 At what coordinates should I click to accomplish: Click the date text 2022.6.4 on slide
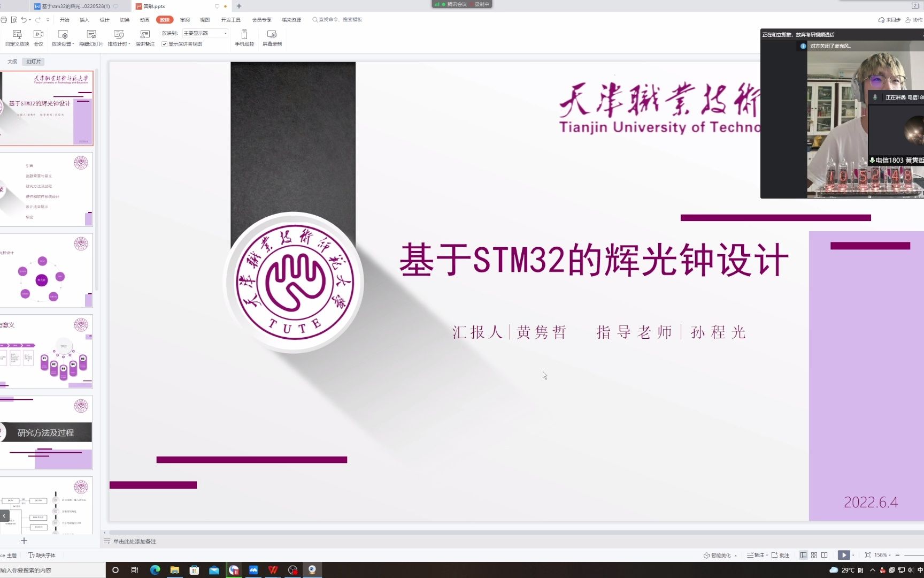pyautogui.click(x=871, y=502)
